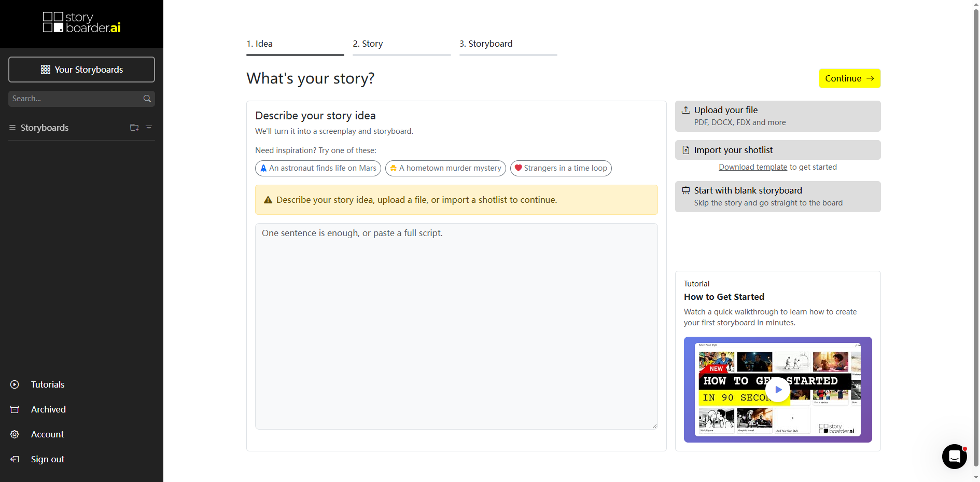This screenshot has width=980, height=482.
Task: Click into the story idea text area
Action: pyautogui.click(x=456, y=326)
